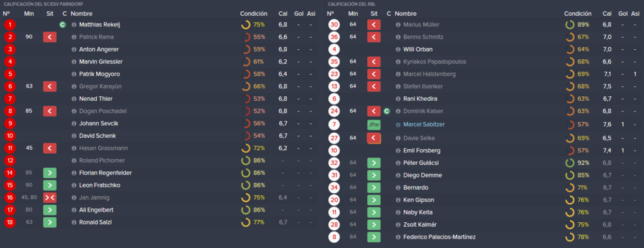Click the double-arrow substitution icon for Jan Jamnig
Screen dimensions: 644x248
click(x=50, y=198)
